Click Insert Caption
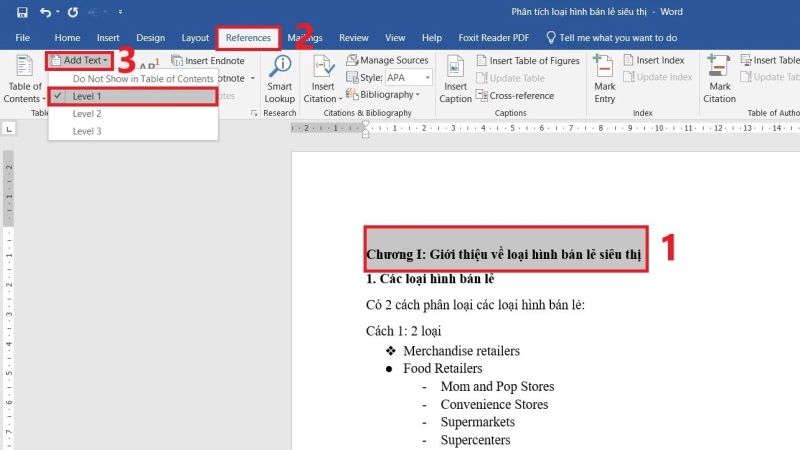The height and width of the screenshot is (450, 800). click(455, 80)
